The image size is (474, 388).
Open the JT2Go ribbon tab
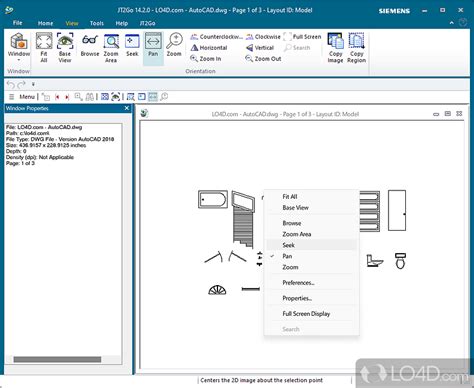pos(147,23)
